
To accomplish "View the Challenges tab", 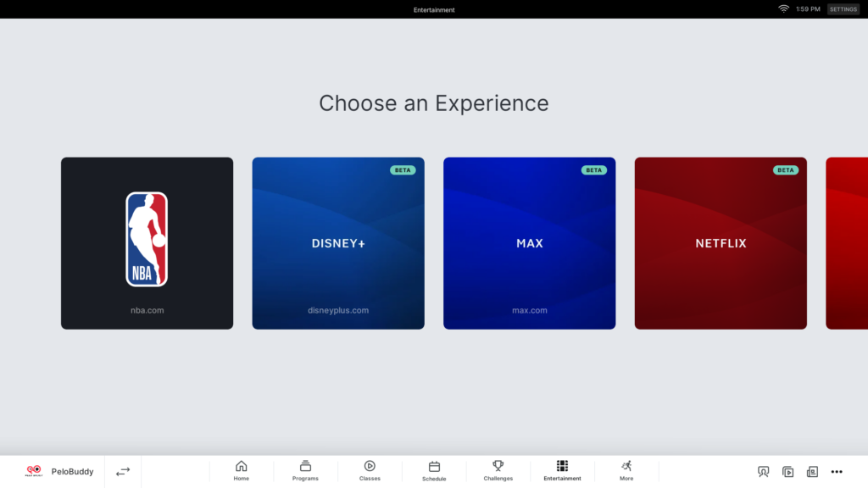I will 498,471.
